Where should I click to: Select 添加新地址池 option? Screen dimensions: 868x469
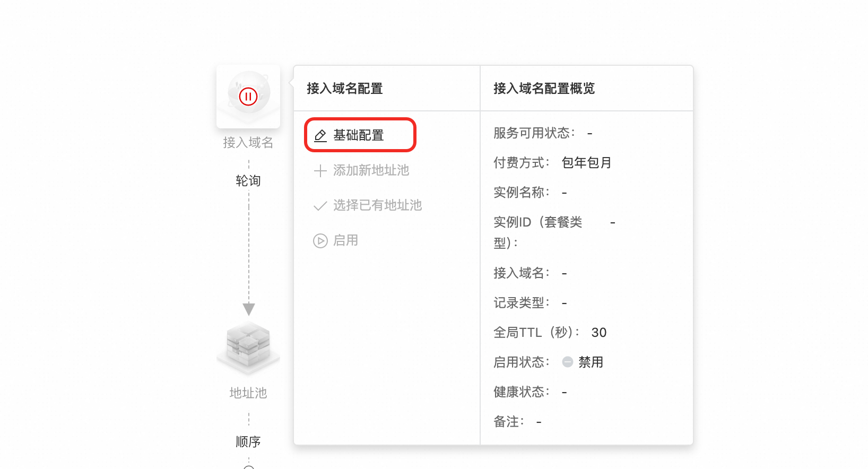click(371, 170)
